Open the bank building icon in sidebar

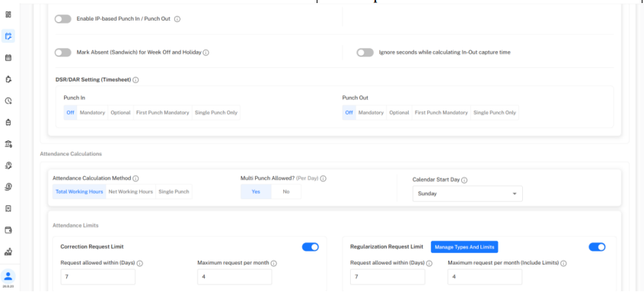click(8, 144)
